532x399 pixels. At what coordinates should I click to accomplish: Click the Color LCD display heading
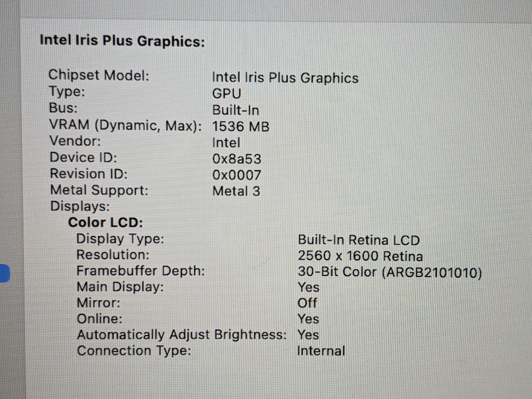click(x=105, y=222)
